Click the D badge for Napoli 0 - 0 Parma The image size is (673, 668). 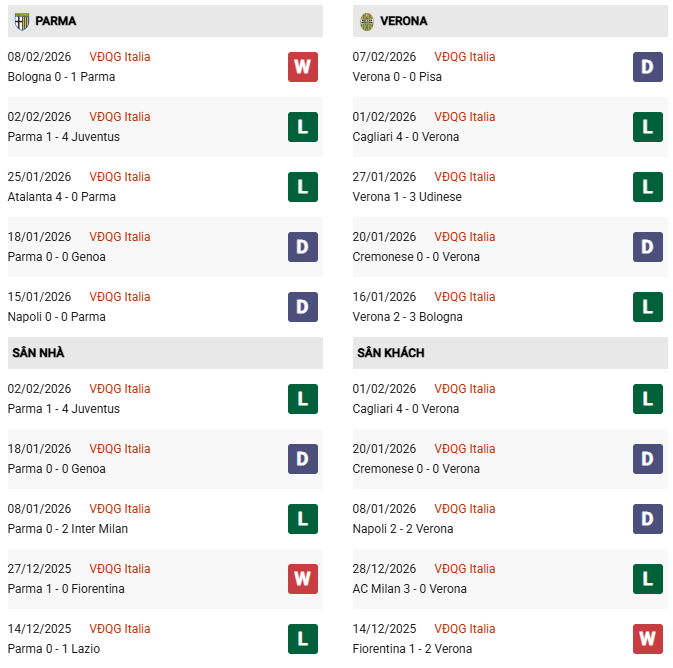302,307
